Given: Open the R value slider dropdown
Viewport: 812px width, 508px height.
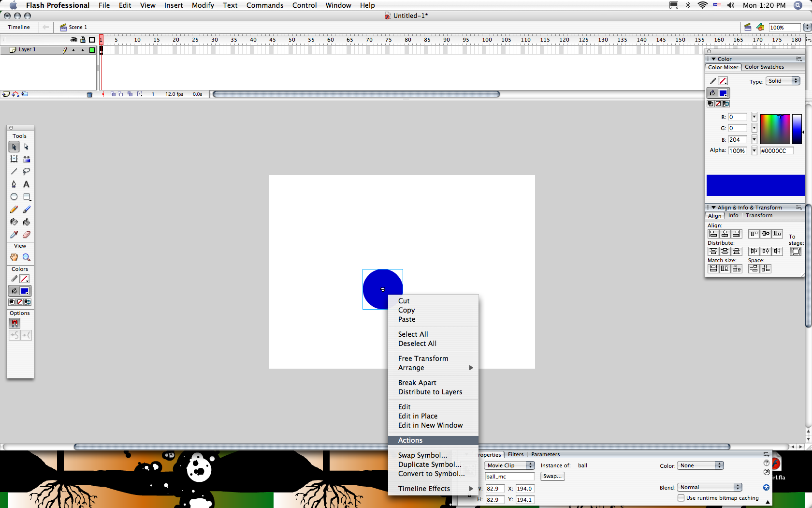Looking at the screenshot, I should pyautogui.click(x=754, y=117).
